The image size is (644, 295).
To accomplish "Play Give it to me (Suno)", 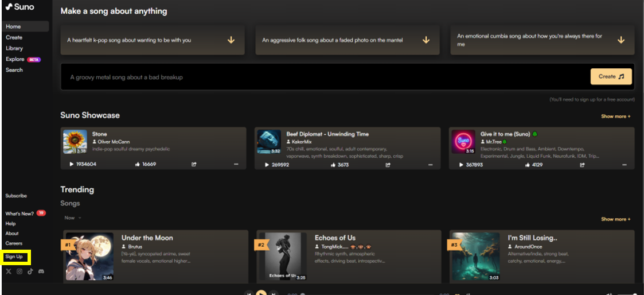I will pos(461,165).
